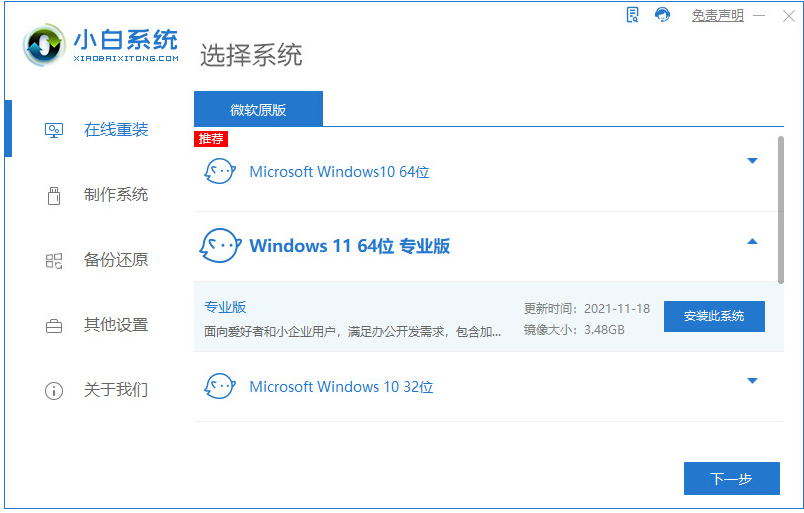Click the 制作系统 USB drive icon

click(x=54, y=195)
